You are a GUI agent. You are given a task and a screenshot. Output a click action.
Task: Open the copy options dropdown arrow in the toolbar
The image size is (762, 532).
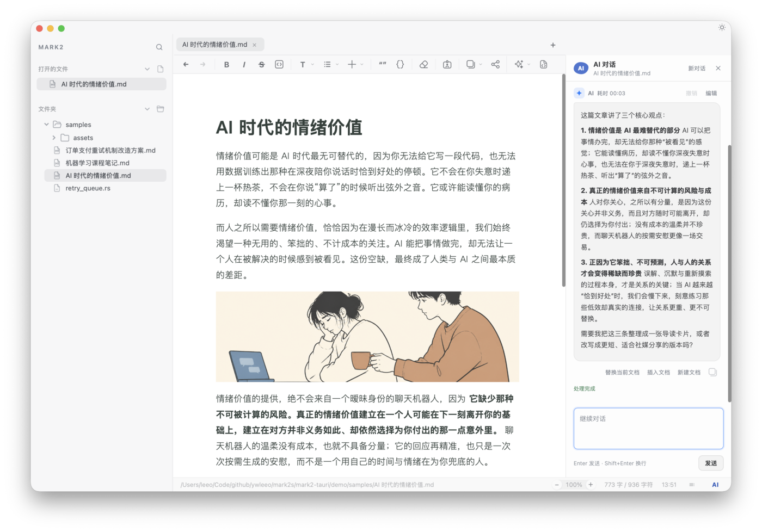pyautogui.click(x=481, y=64)
